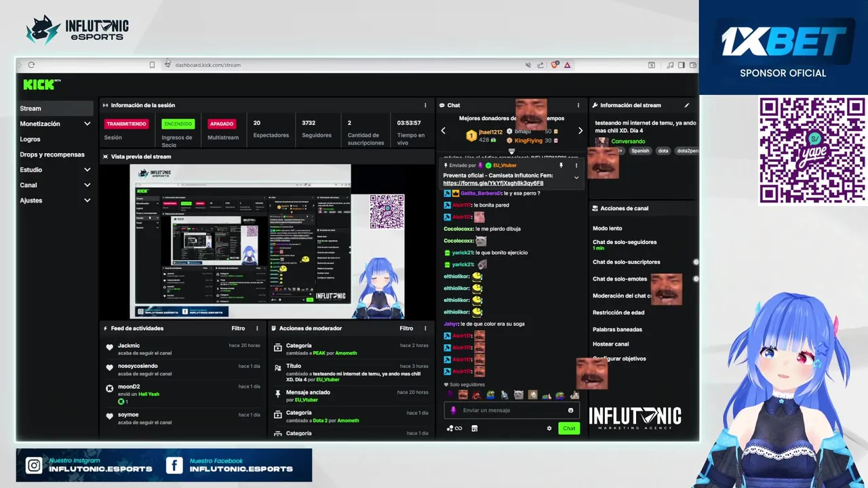Viewport: 868px width, 488px height.
Task: Click into Enviar un mensaje field
Action: 512,410
